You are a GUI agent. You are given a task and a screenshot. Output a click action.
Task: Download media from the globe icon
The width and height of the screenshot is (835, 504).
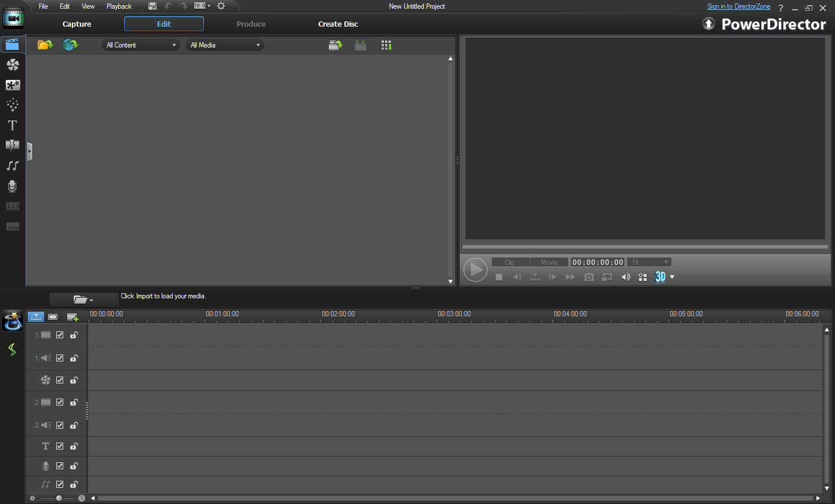tap(70, 45)
